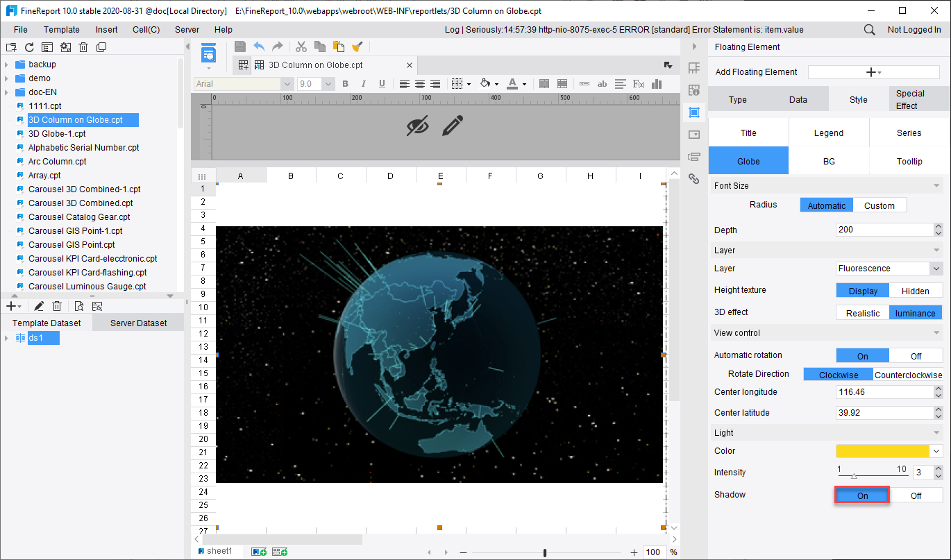
Task: Expand the backup folder
Action: (x=6, y=65)
